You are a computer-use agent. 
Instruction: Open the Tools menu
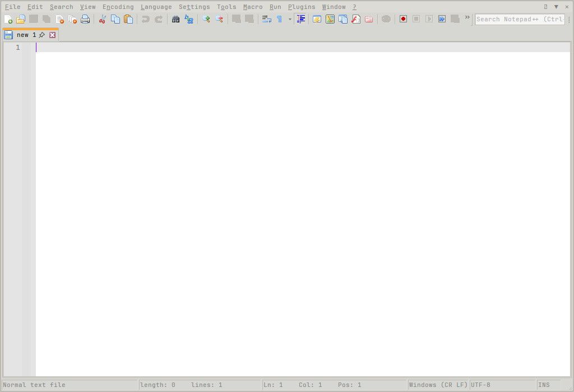[226, 7]
